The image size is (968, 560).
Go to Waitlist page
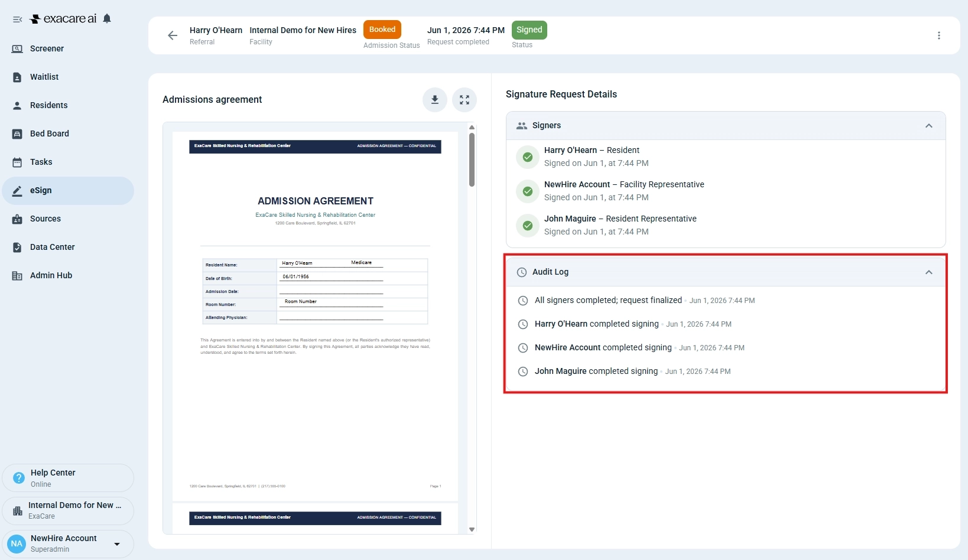(x=68, y=77)
